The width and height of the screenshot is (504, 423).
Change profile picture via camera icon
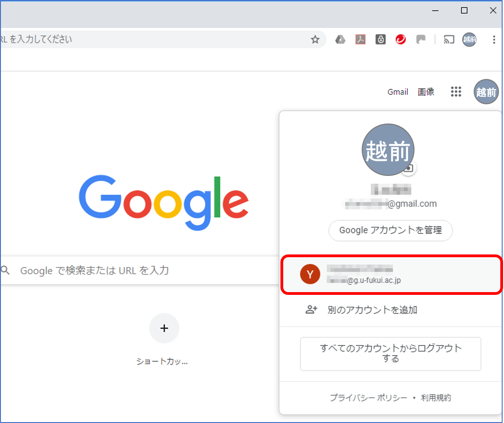[x=409, y=168]
